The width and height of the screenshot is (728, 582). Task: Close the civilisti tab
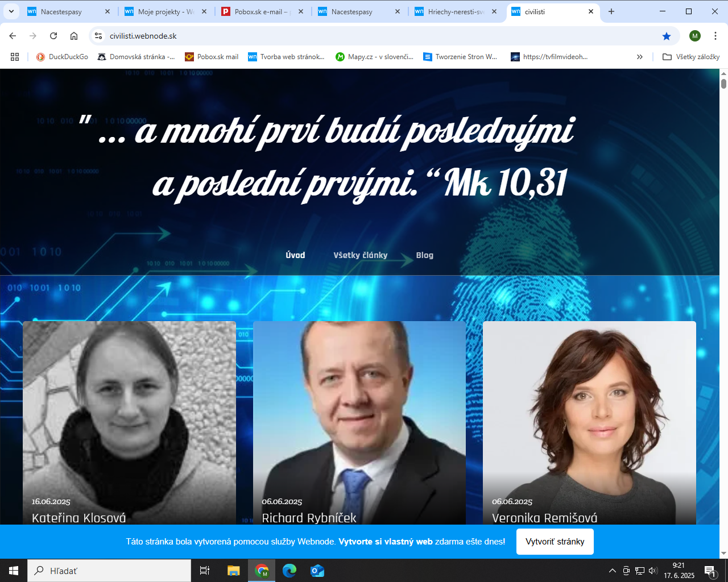click(x=591, y=11)
